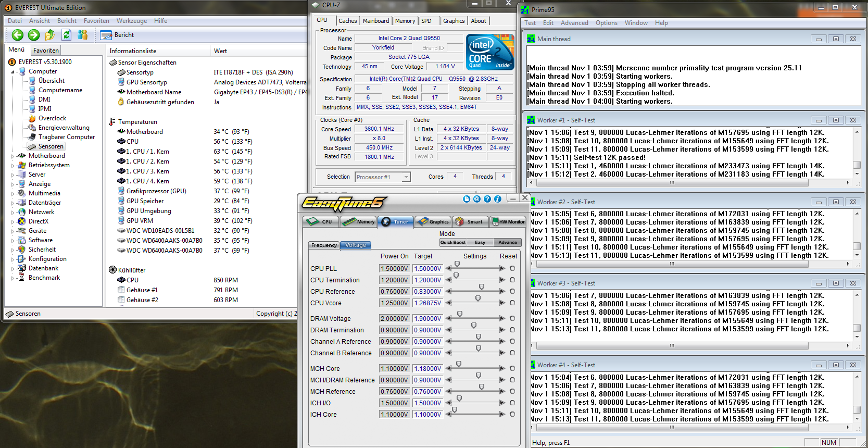Select ICH I/O reset radio button
Screen dimensions: 868x448
pyautogui.click(x=512, y=403)
